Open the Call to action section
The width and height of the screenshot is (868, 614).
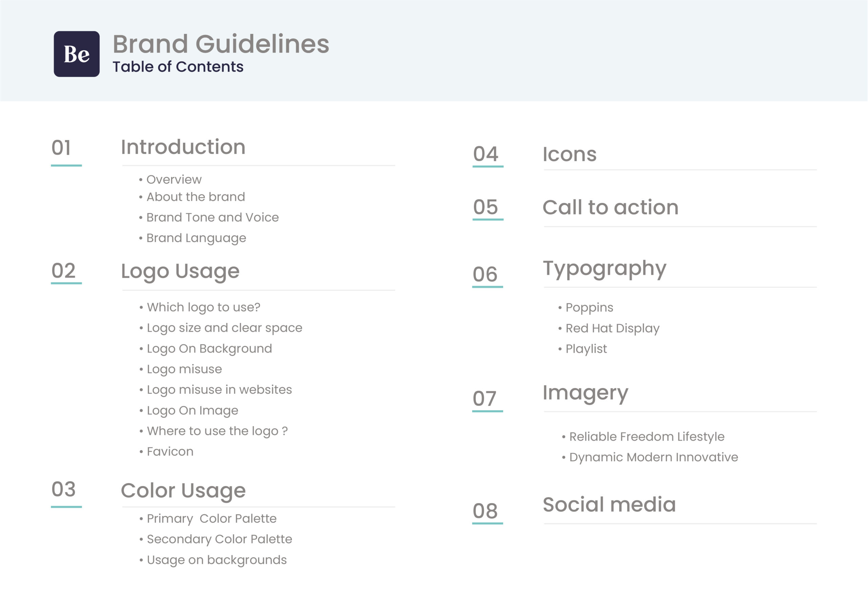[x=610, y=207]
